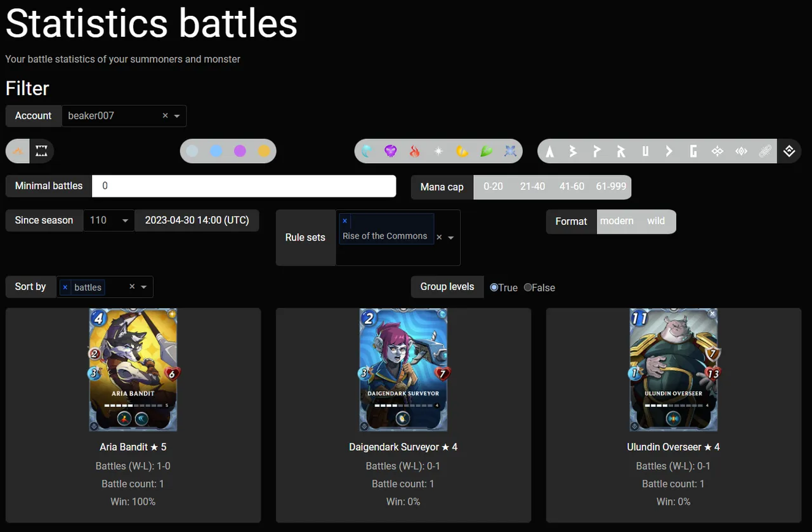Click 'Win: 100%' under Aria Bandit

click(x=133, y=502)
